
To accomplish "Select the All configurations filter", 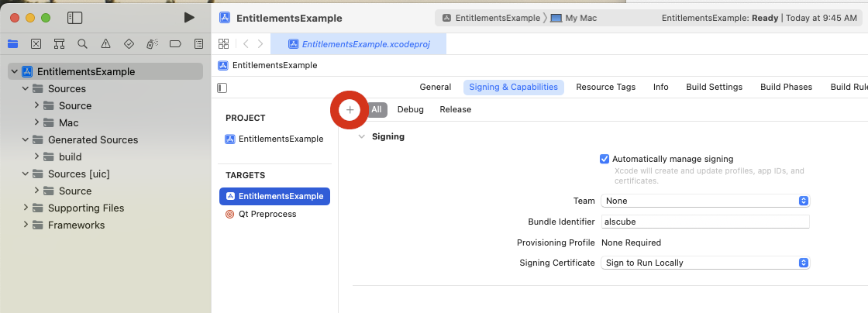I will 377,109.
